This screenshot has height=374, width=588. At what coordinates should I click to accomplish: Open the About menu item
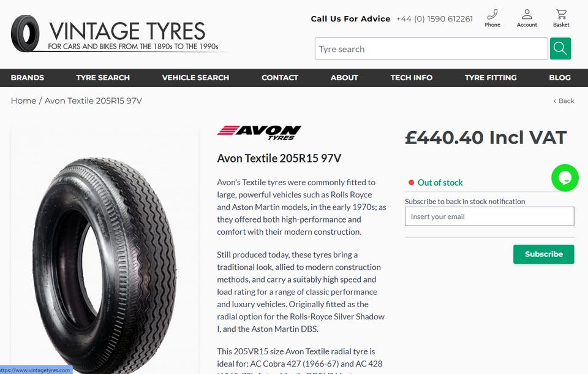344,78
